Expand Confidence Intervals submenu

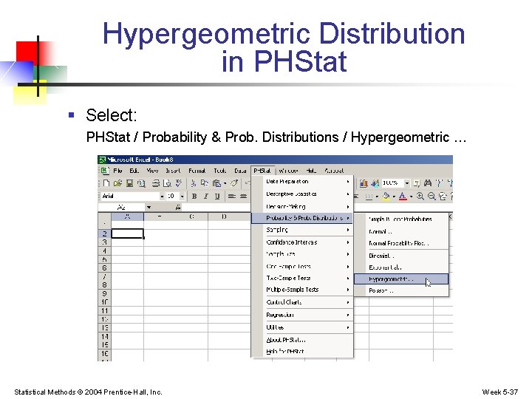pos(302,242)
